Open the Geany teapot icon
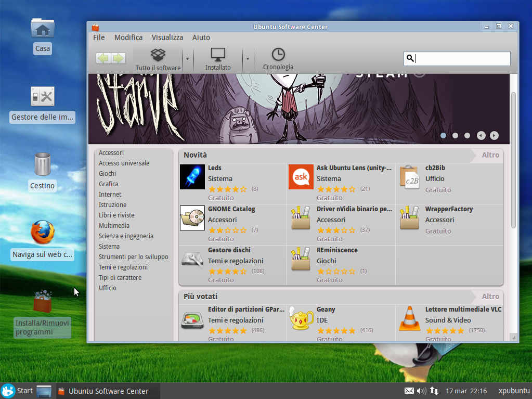The image size is (532, 399). click(x=301, y=318)
